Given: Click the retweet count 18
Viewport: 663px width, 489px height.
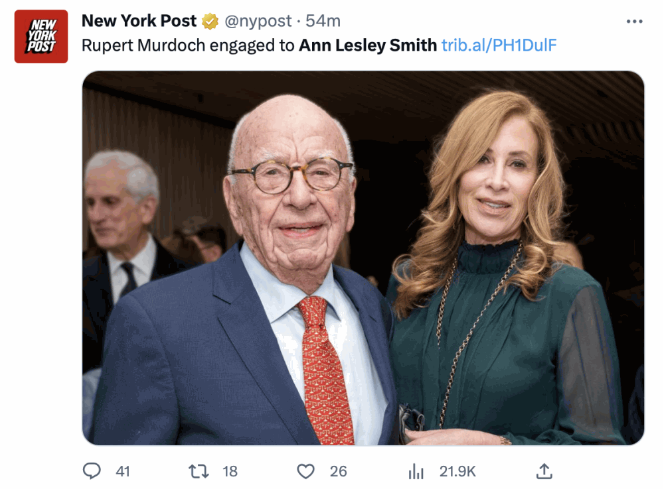Looking at the screenshot, I should pos(230,471).
